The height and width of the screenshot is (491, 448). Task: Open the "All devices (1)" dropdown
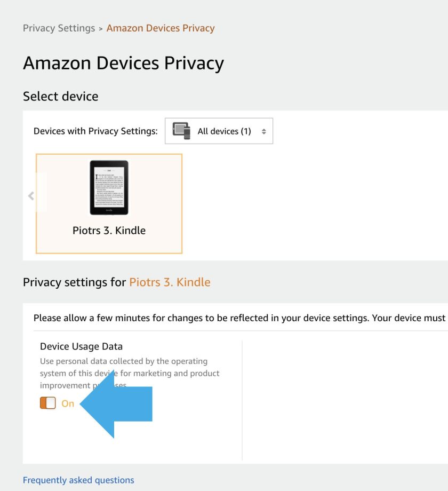[x=219, y=131]
